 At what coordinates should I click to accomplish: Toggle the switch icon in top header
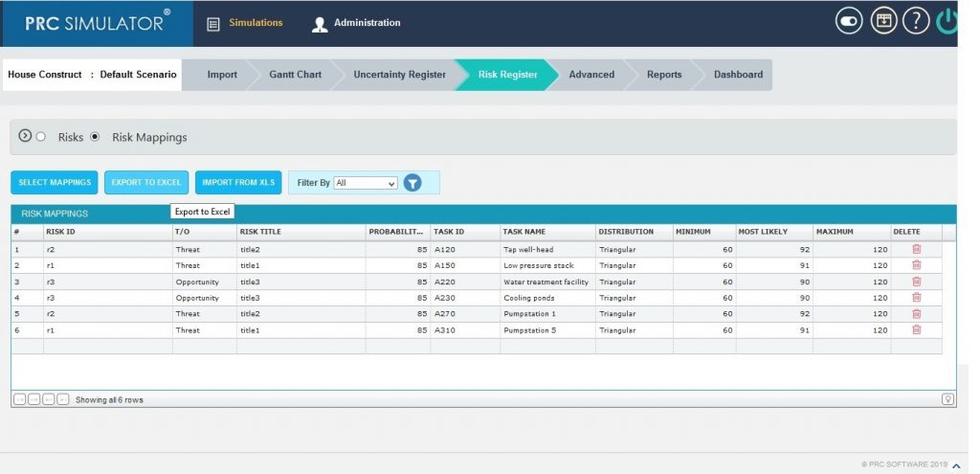[849, 22]
